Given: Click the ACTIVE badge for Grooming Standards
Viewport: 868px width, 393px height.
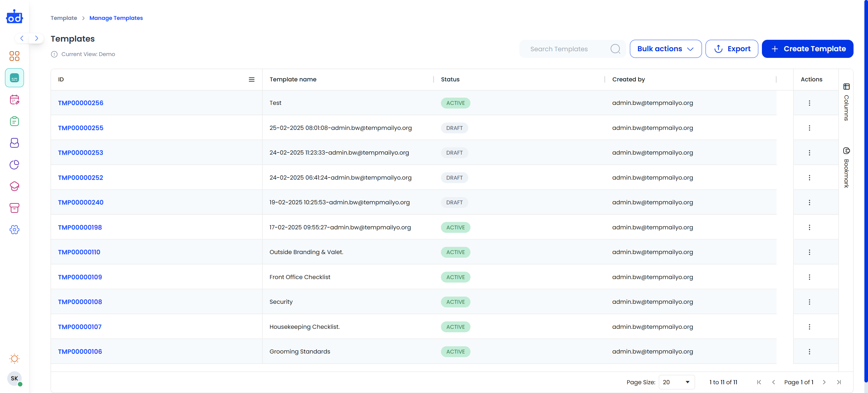Looking at the screenshot, I should tap(456, 351).
